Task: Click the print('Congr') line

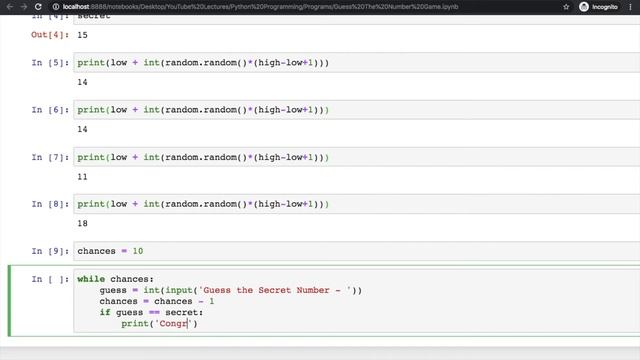Action: (159, 324)
